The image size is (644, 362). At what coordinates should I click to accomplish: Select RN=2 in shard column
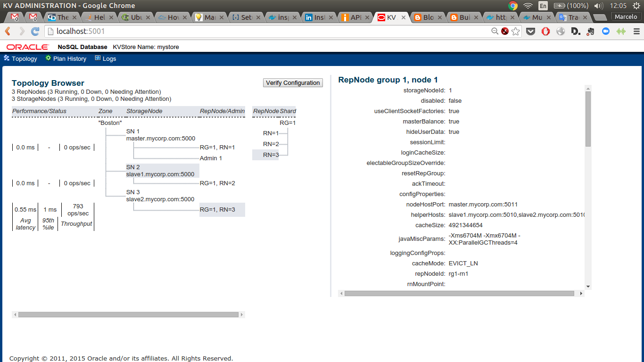pyautogui.click(x=271, y=144)
